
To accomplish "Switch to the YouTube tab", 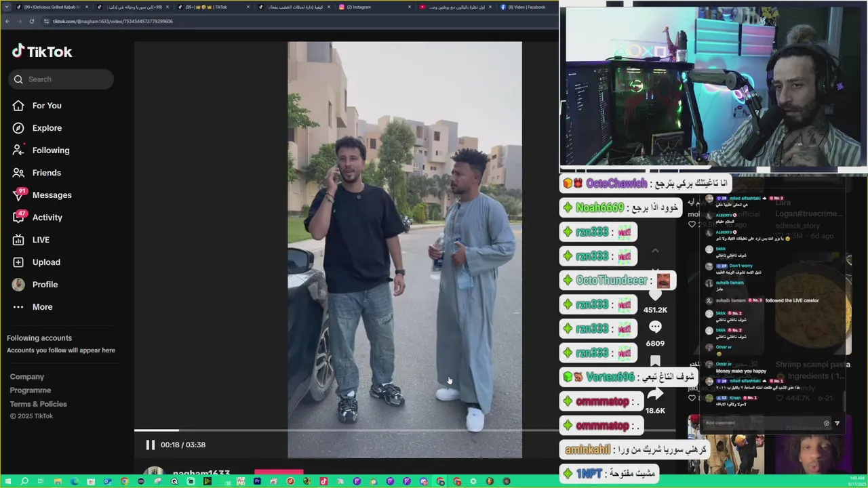I will 455,7.
